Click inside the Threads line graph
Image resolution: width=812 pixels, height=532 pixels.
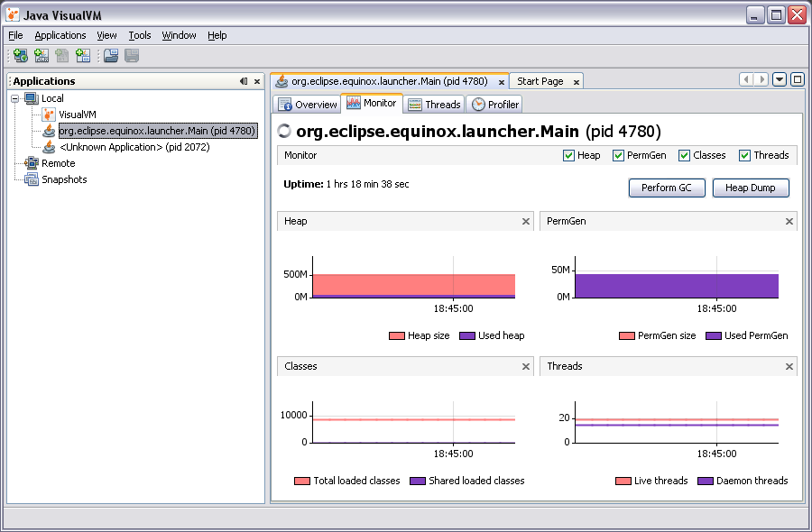pyautogui.click(x=677, y=422)
